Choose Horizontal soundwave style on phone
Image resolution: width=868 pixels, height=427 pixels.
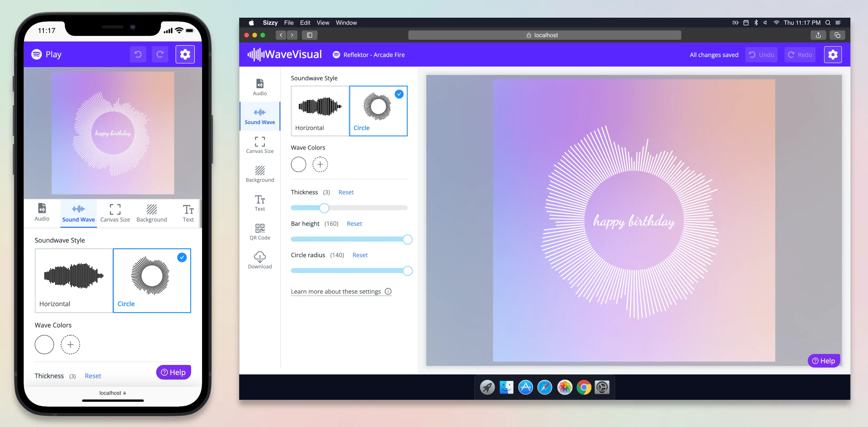(73, 280)
